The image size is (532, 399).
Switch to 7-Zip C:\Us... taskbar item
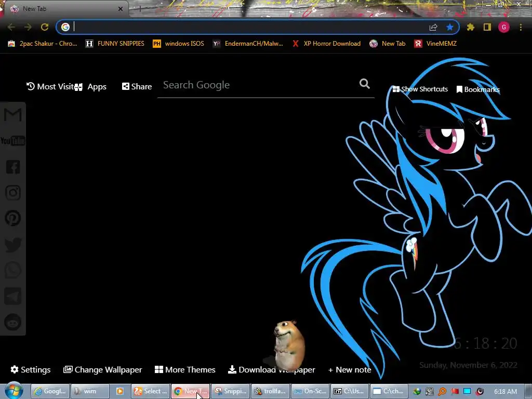(x=350, y=391)
